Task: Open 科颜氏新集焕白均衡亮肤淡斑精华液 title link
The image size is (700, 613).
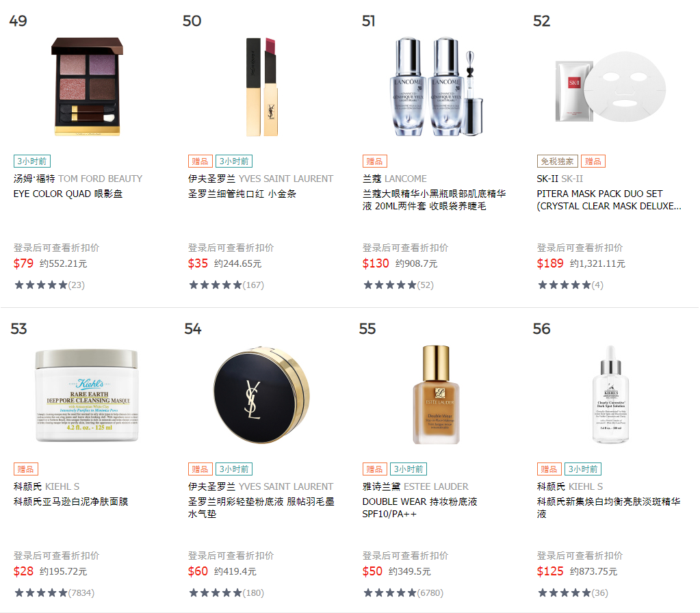Action: pyautogui.click(x=608, y=508)
